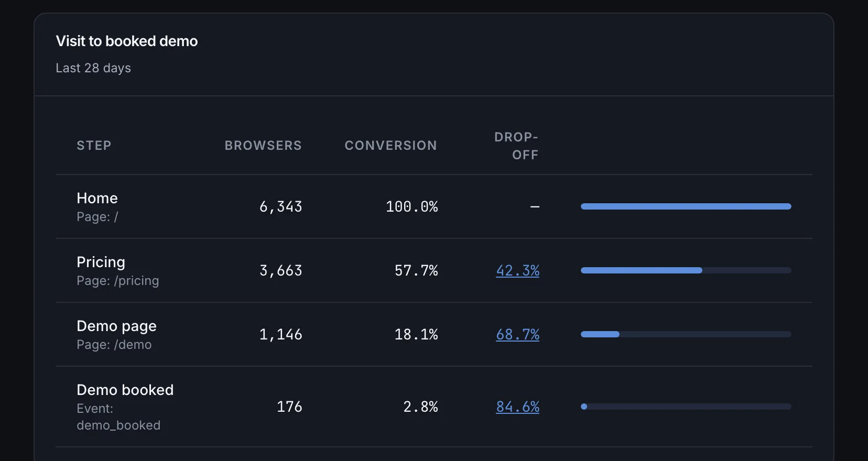Click the 3,663 browsers value
Screen dimensions: 868x461
[281, 271]
